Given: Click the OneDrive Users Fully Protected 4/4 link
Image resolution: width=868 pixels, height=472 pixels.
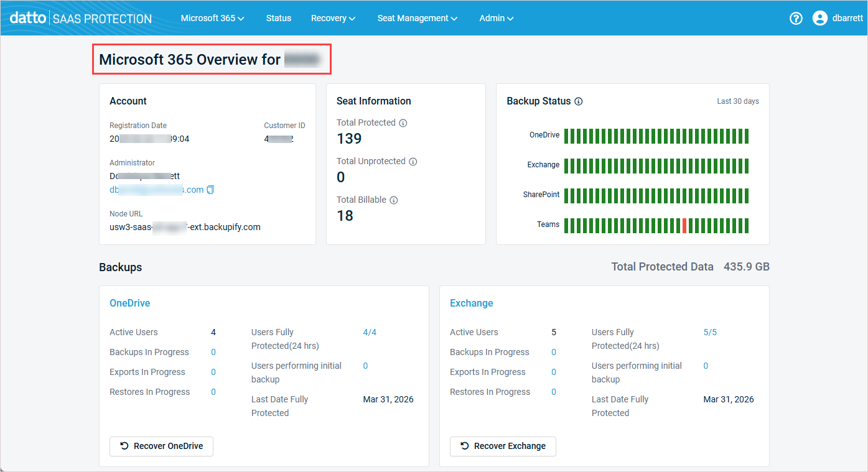Looking at the screenshot, I should 370,332.
